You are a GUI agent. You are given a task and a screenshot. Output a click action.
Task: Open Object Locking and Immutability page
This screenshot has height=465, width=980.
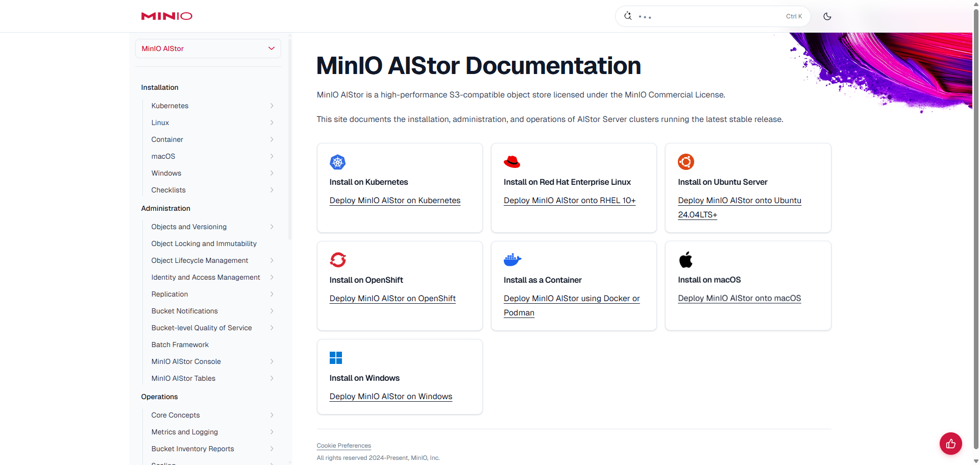(x=204, y=243)
